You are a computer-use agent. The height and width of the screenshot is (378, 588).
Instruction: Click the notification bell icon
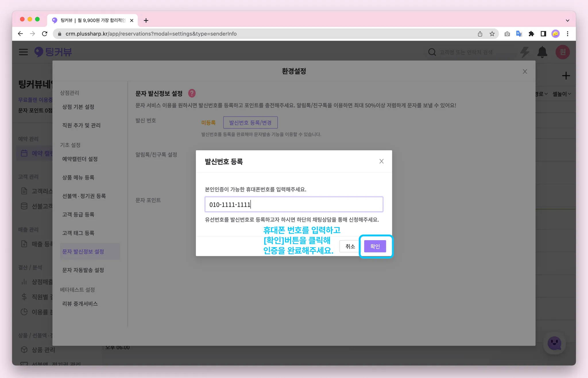pos(542,52)
